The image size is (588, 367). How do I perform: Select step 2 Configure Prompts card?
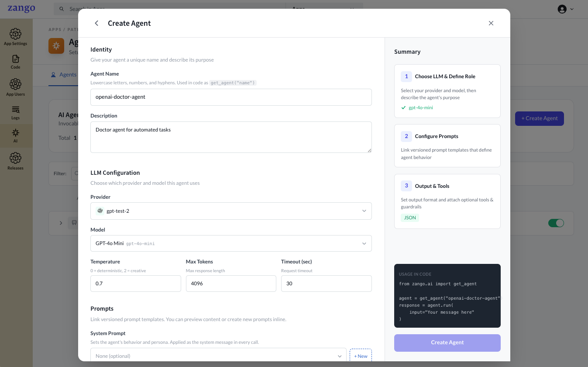pos(447,145)
